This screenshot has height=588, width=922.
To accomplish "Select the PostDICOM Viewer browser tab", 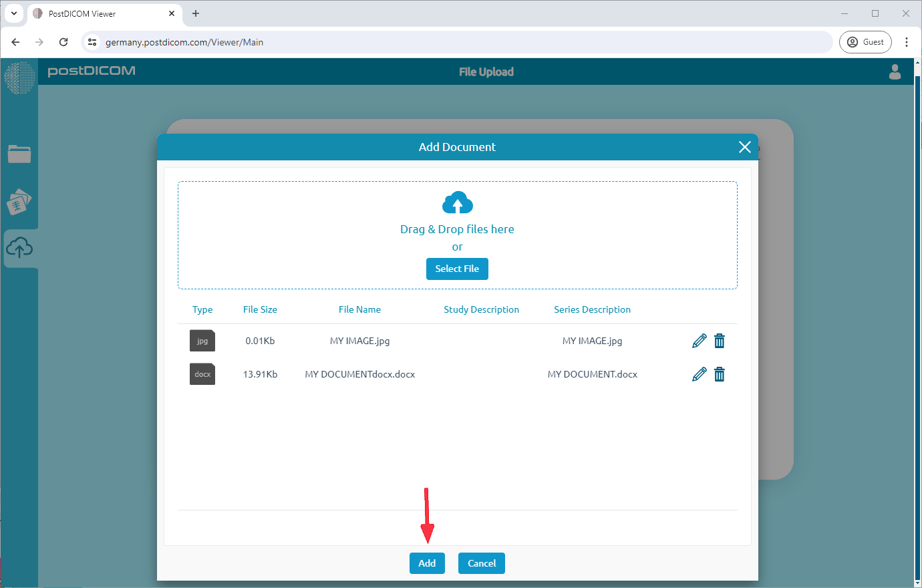I will tap(100, 13).
